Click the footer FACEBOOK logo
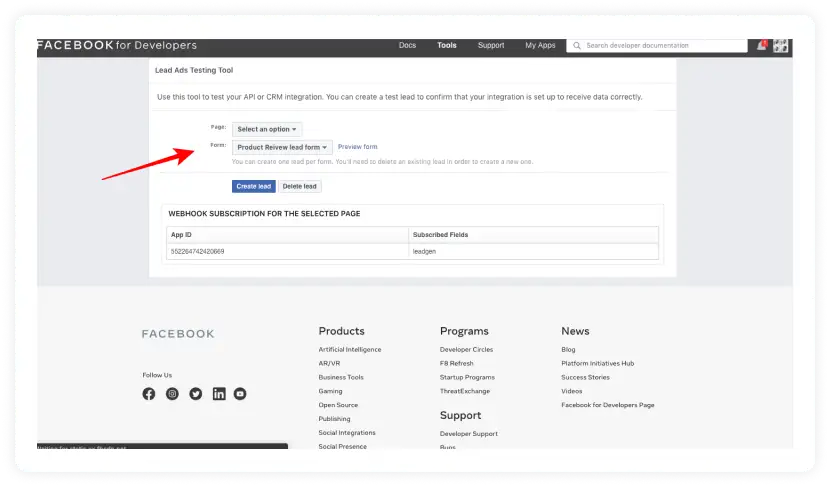Screen dimensions: 830x487 point(178,334)
